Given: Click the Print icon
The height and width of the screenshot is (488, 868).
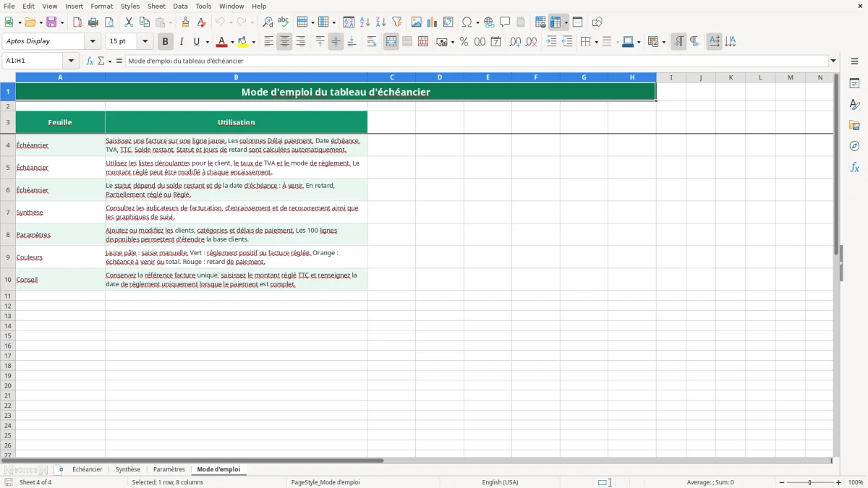Looking at the screenshot, I should (x=93, y=22).
